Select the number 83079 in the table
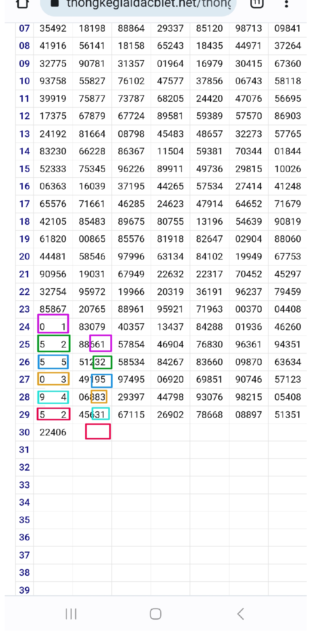 (92, 327)
